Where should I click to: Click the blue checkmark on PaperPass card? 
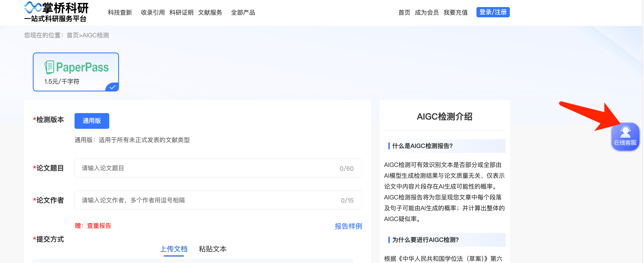click(x=112, y=87)
